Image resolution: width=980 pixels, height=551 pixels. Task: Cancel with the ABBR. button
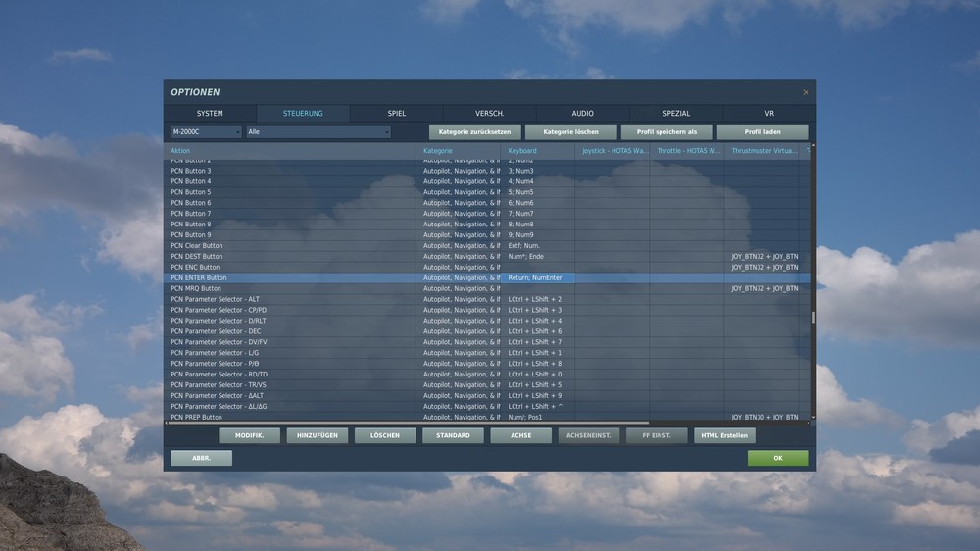pyautogui.click(x=201, y=458)
